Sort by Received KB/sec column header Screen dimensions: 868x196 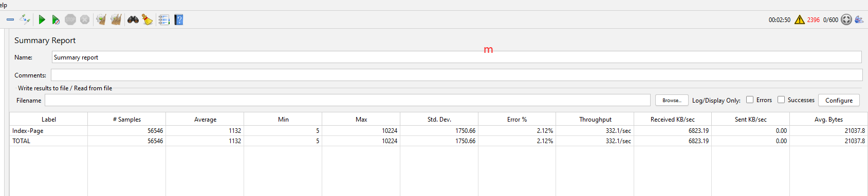click(x=673, y=119)
